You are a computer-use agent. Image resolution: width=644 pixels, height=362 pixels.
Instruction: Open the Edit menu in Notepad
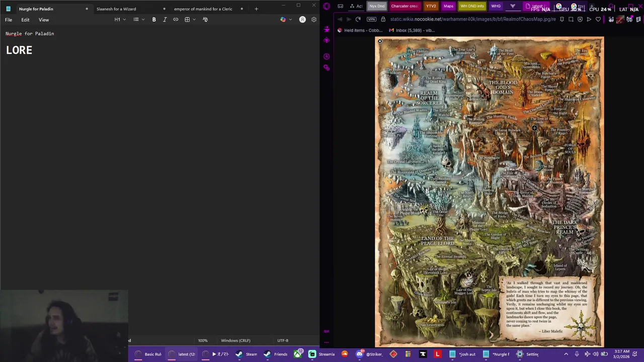point(25,20)
